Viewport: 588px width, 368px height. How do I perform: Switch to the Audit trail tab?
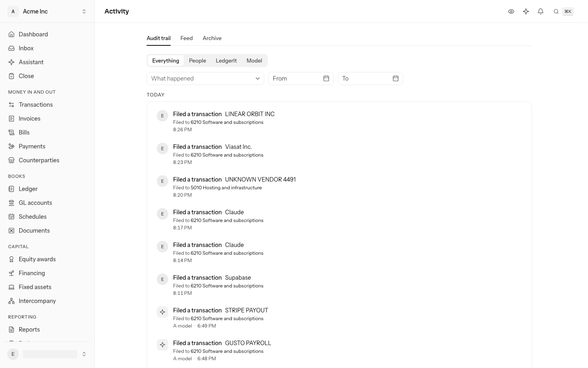pyautogui.click(x=158, y=38)
